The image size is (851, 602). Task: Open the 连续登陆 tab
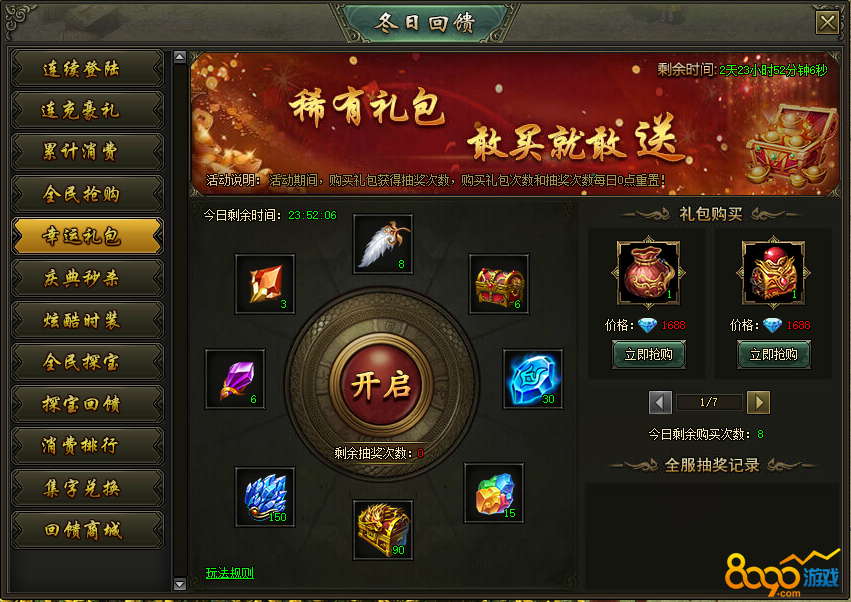(x=87, y=68)
